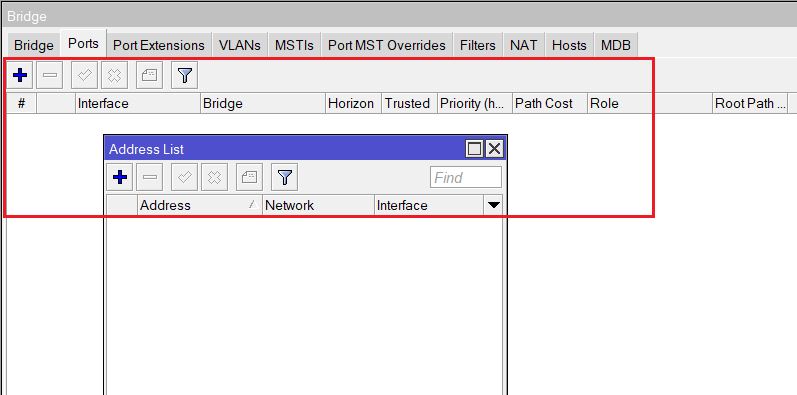Open the filter funnel in Bridge toolbar
This screenshot has height=395, width=797.
tap(185, 76)
